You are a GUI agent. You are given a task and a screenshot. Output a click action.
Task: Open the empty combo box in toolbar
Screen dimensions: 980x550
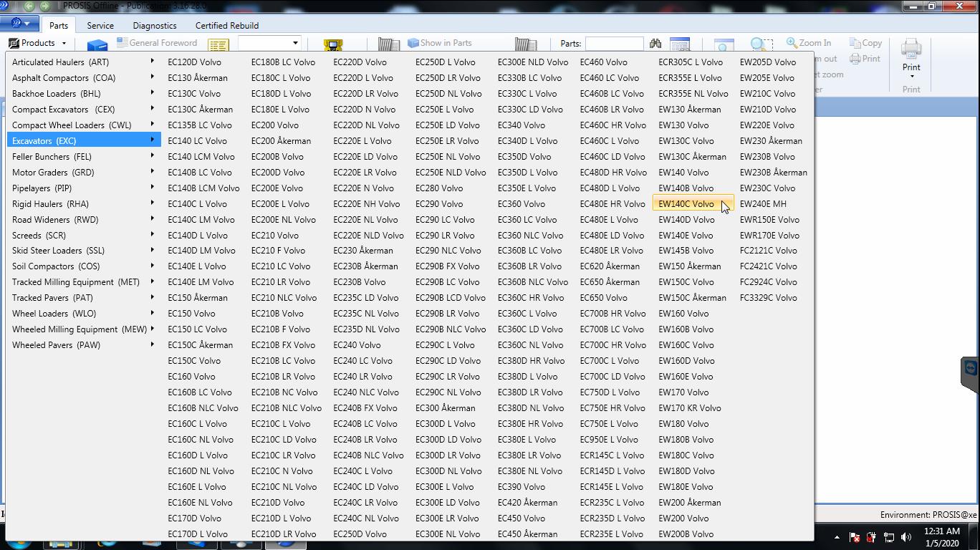[269, 43]
